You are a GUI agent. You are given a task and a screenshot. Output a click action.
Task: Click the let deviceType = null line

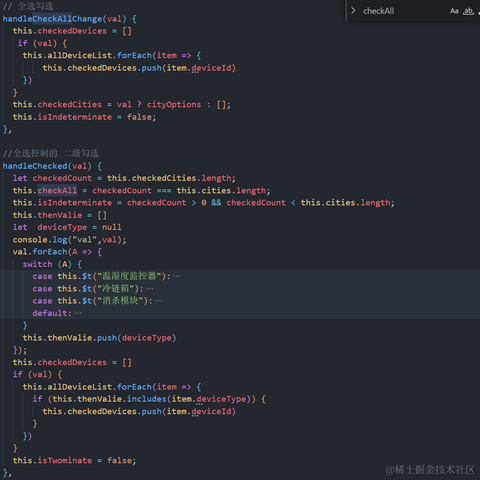pos(67,227)
